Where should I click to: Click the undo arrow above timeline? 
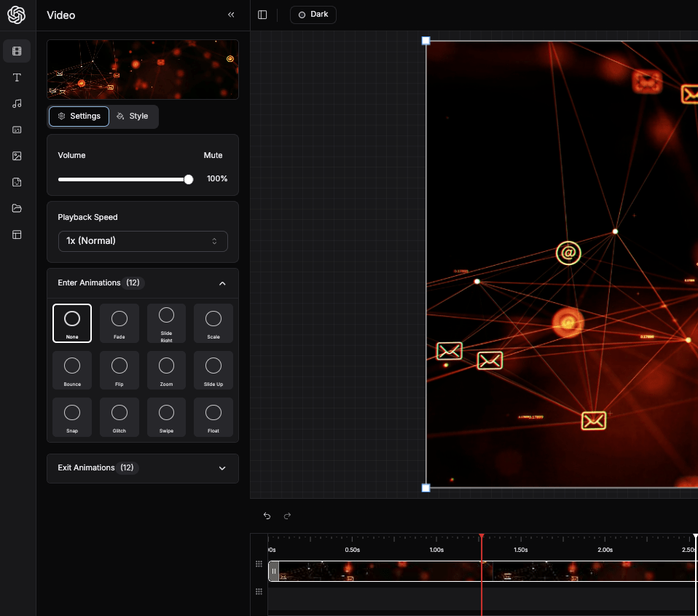(267, 516)
